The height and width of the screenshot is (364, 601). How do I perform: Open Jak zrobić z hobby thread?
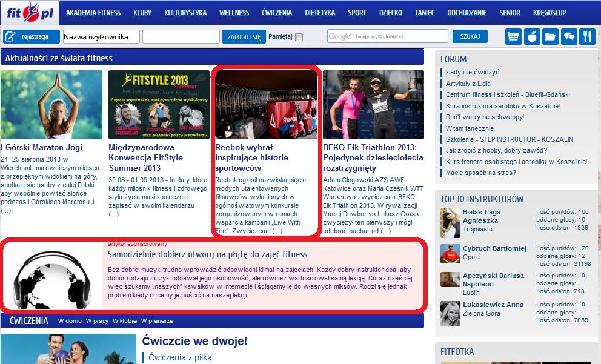[x=496, y=151]
